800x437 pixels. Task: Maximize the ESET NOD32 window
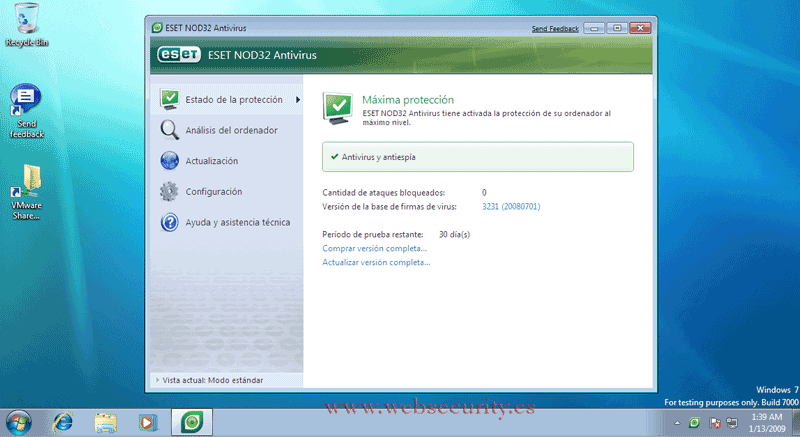coord(617,28)
